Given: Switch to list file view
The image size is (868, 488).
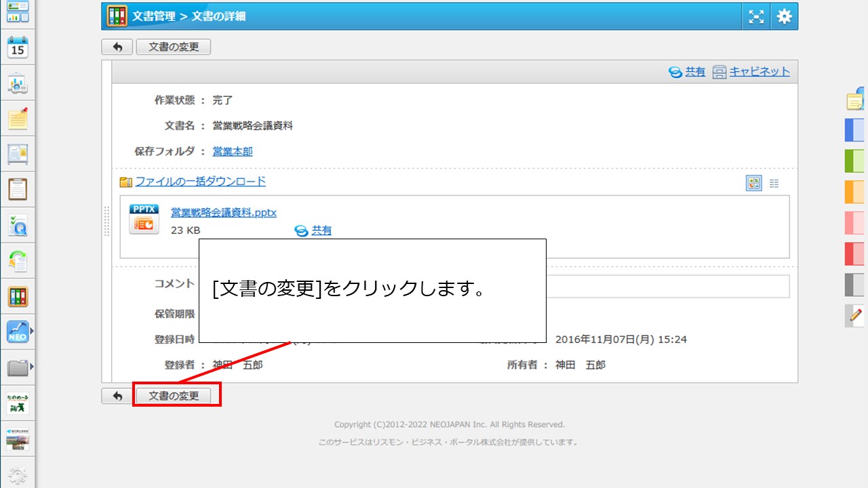Looking at the screenshot, I should [x=774, y=183].
